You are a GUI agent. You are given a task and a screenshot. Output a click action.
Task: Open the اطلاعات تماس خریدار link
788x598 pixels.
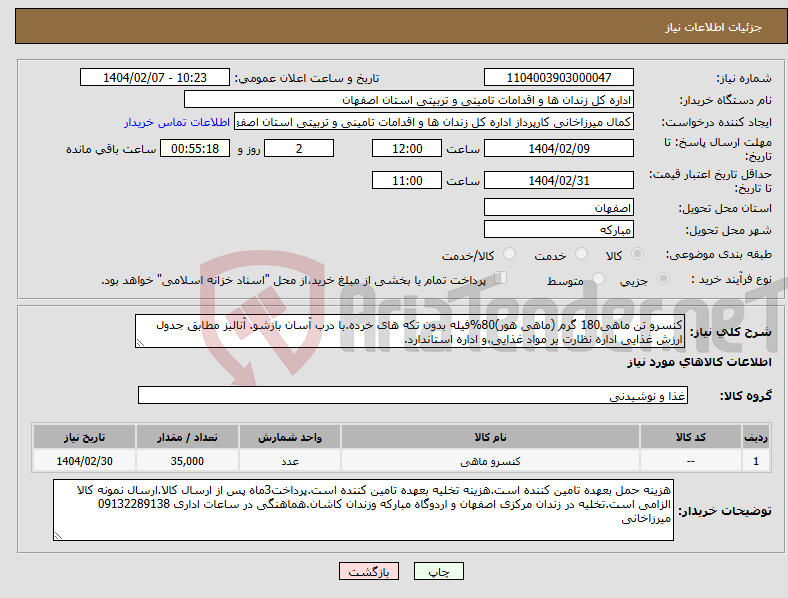177,122
